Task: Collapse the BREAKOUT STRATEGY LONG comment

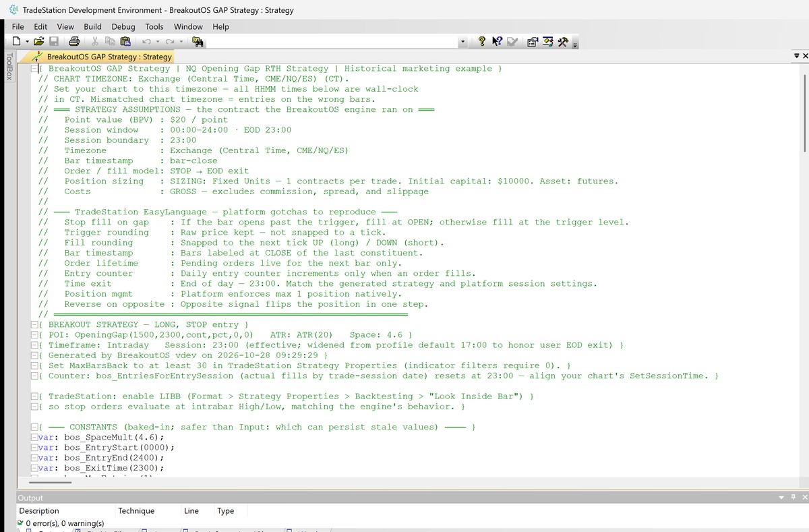Action: [x=34, y=325]
